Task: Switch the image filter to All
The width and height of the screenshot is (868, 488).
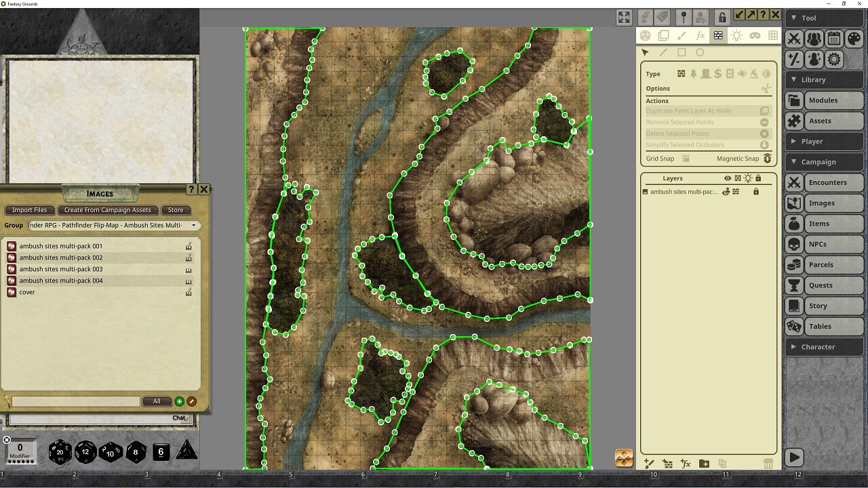Action: 157,401
